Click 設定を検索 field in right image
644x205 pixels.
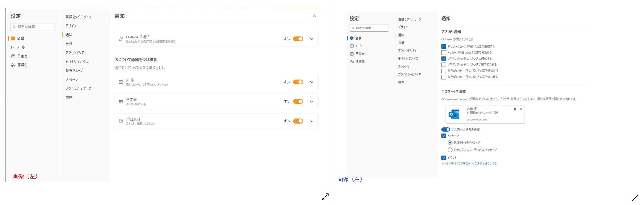coord(369,28)
